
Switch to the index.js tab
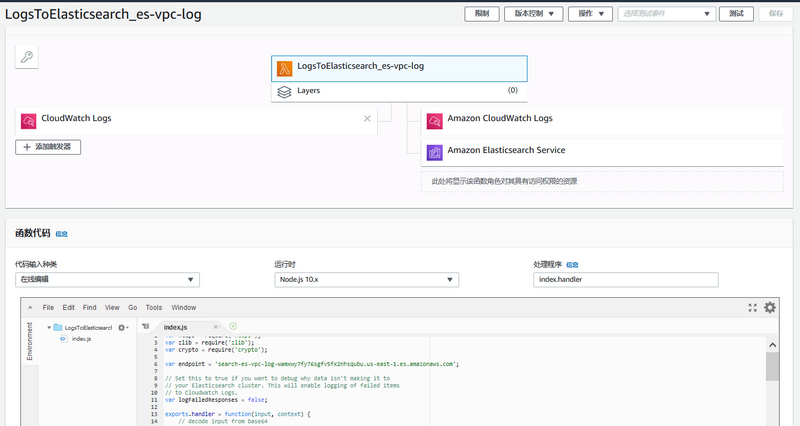[x=176, y=327]
